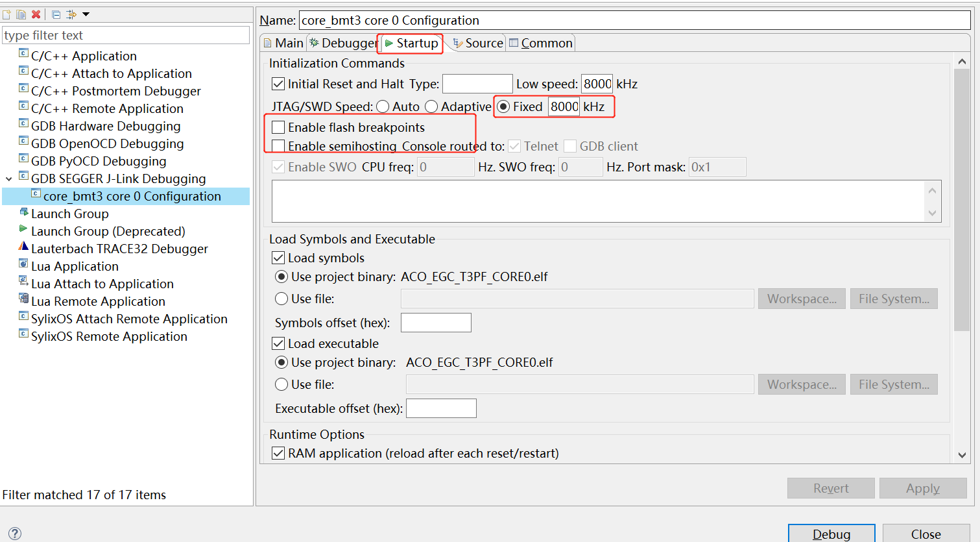This screenshot has height=542, width=980.
Task: Click the filter launch configurations icon
Action: 71,14
